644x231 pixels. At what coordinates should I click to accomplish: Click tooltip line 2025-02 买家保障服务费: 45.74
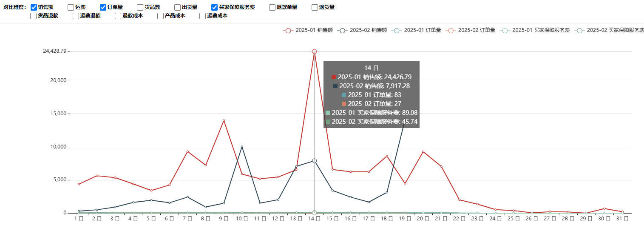(x=372, y=122)
